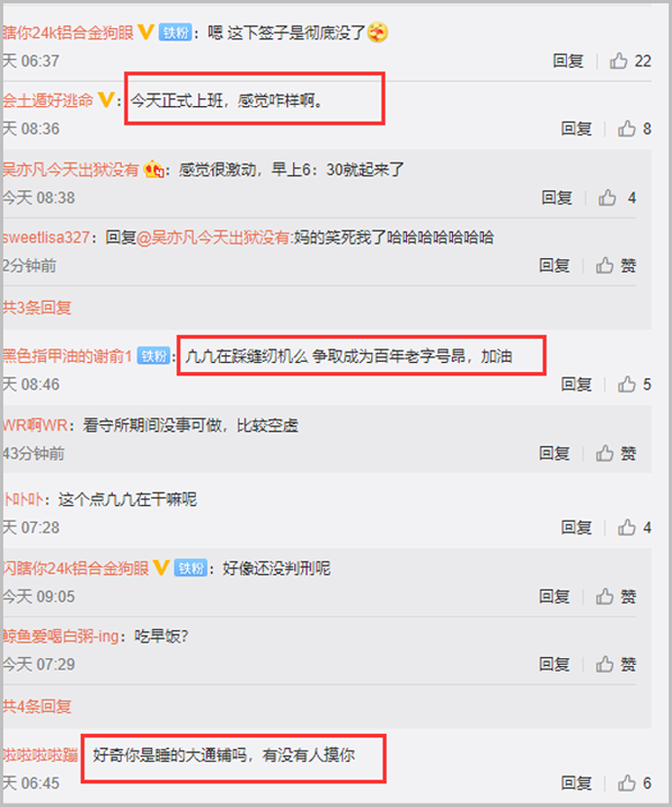Thumbs-up the 九九在踩缝纫机么 comment
The image size is (672, 807).
pos(626,384)
